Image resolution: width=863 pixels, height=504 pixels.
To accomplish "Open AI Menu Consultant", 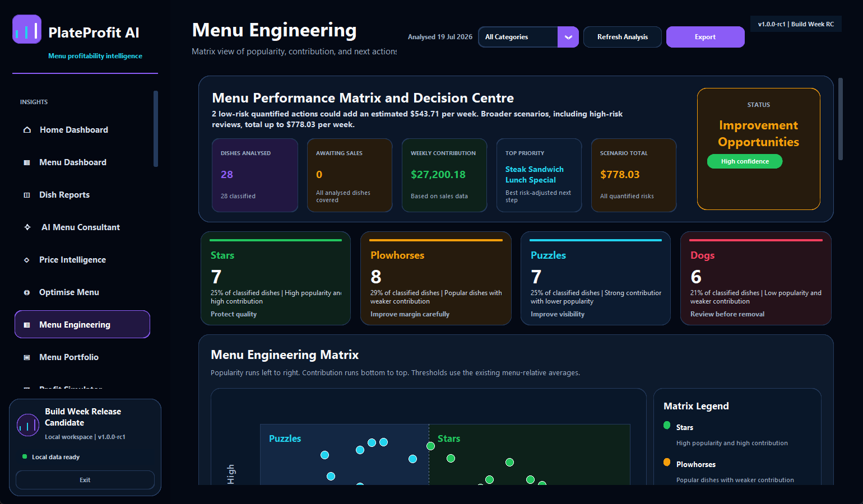I will click(x=82, y=227).
